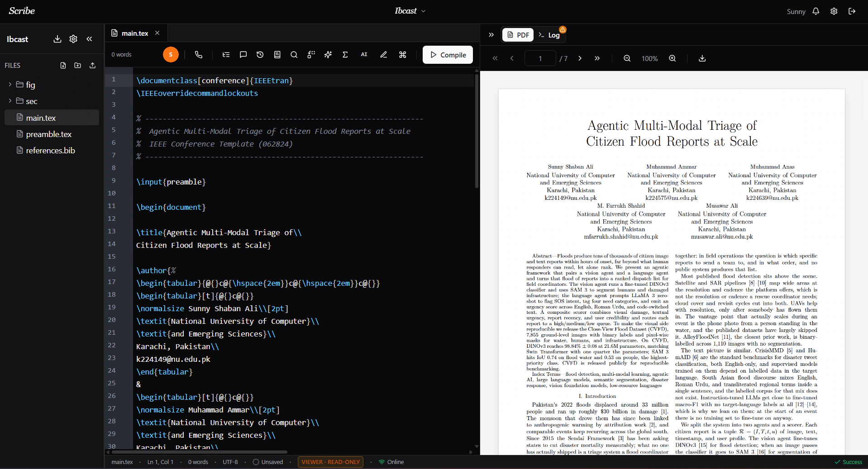Click the AI text toolbar icon

[x=364, y=55]
